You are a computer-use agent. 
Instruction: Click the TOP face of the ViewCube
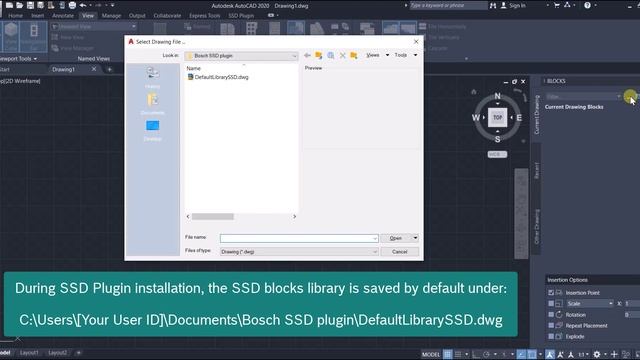pos(497,118)
